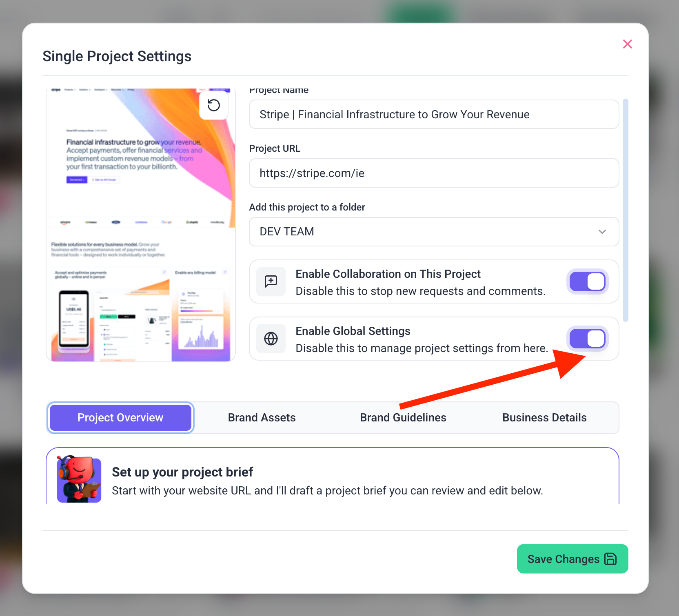Click the globe icon for Global Settings
Image resolution: width=679 pixels, height=616 pixels.
pos(271,339)
